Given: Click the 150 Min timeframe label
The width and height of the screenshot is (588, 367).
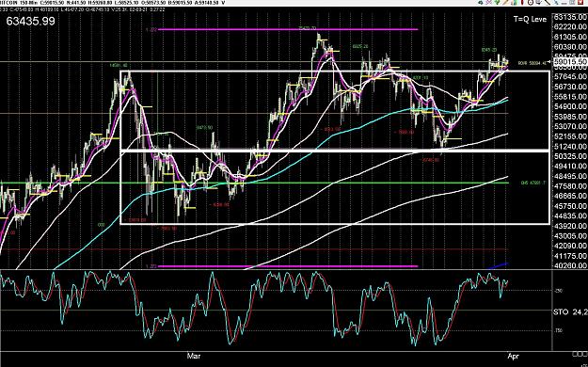Looking at the screenshot, I should click(28, 2).
